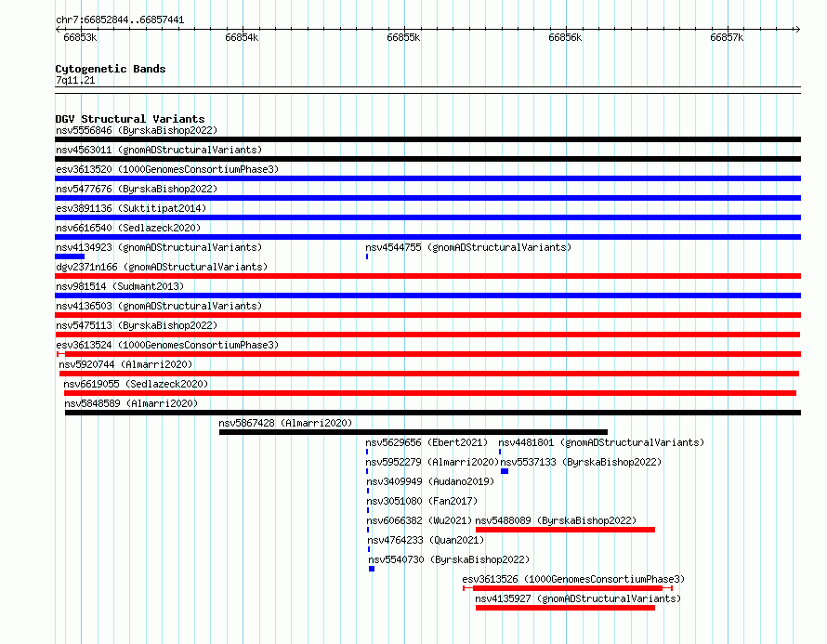Viewport: 827px width, 644px height.
Task: Click the blue bar below nsv6616540
Action: [x=427, y=237]
